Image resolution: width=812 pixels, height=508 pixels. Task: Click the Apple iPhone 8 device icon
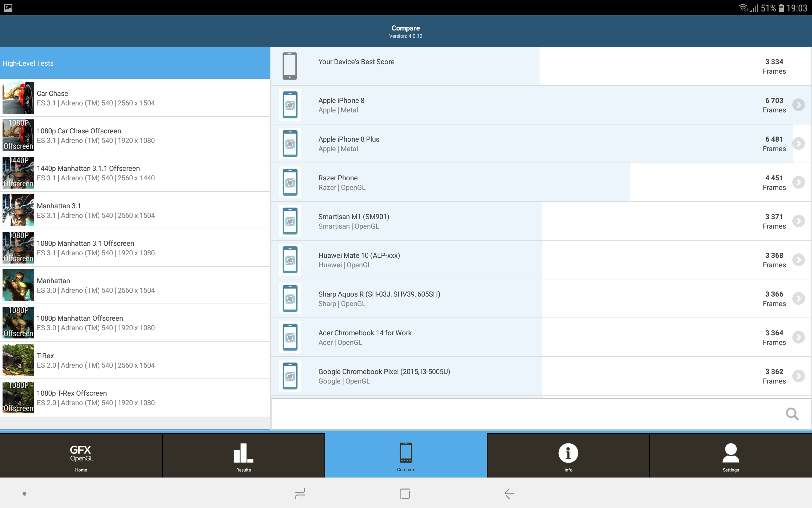(290, 105)
